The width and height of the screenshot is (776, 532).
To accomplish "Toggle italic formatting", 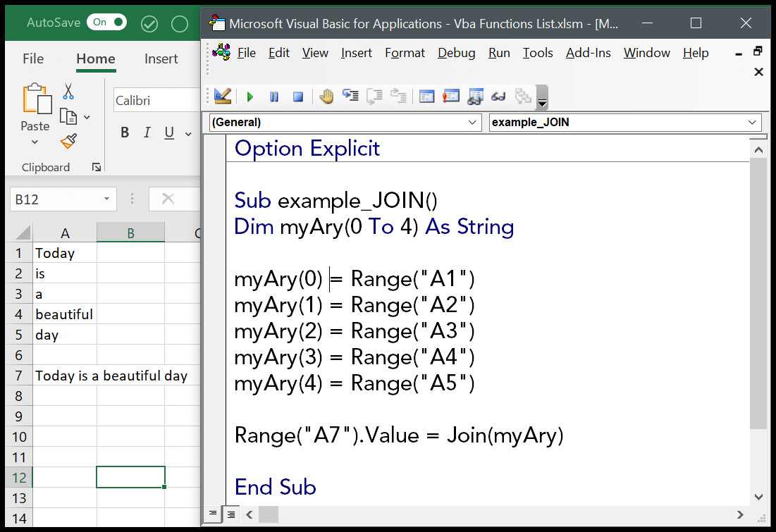I will click(x=147, y=132).
